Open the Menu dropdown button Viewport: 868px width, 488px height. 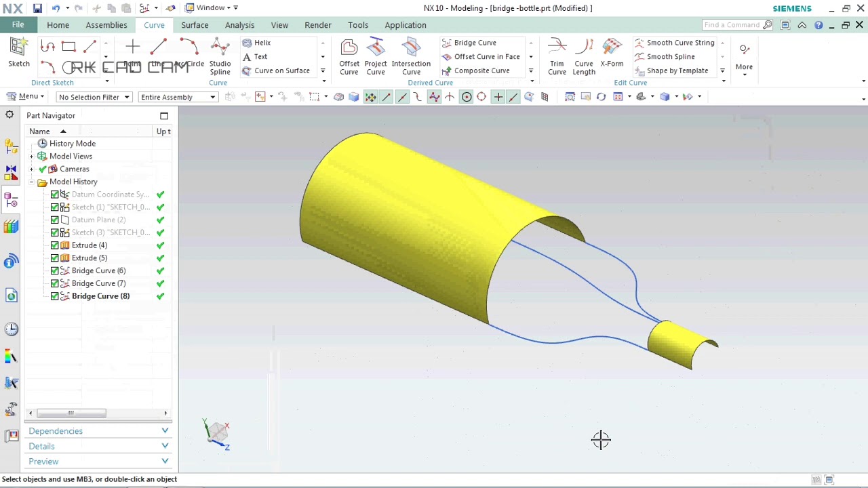pyautogui.click(x=26, y=96)
